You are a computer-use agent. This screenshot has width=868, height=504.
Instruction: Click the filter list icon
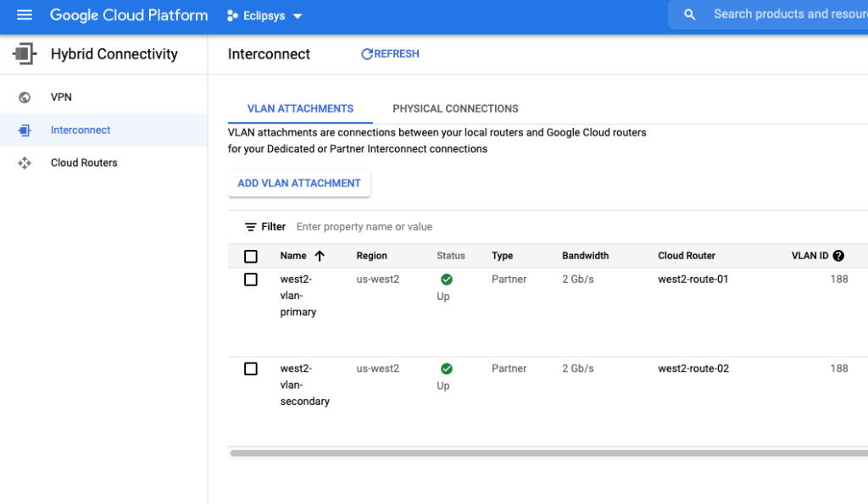(x=251, y=227)
